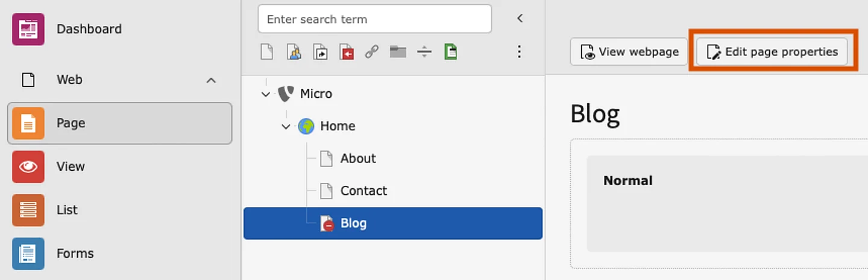
Task: Collapse the Micro tree node
Action: click(x=266, y=94)
